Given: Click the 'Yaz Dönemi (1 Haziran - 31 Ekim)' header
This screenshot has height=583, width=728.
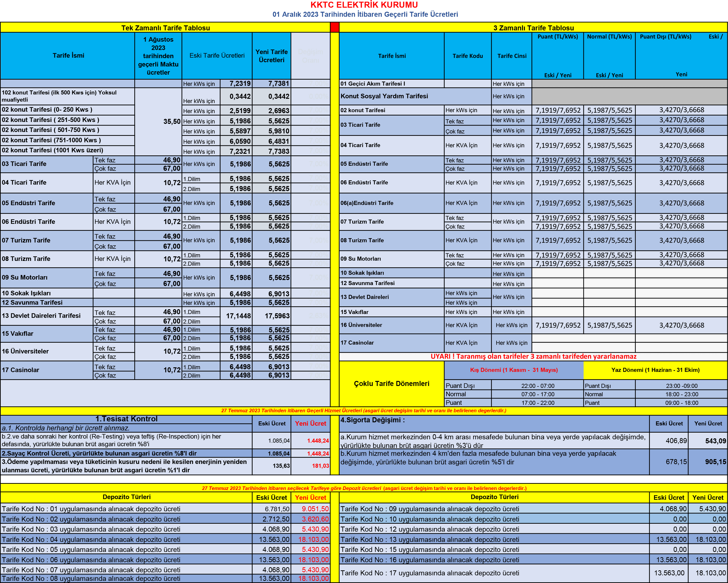Looking at the screenshot, I should tap(655, 370).
